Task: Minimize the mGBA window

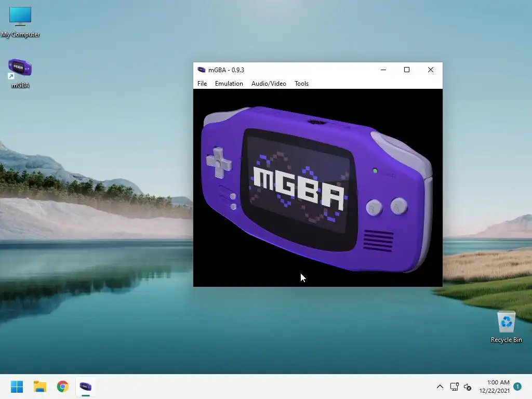Action: point(383,70)
